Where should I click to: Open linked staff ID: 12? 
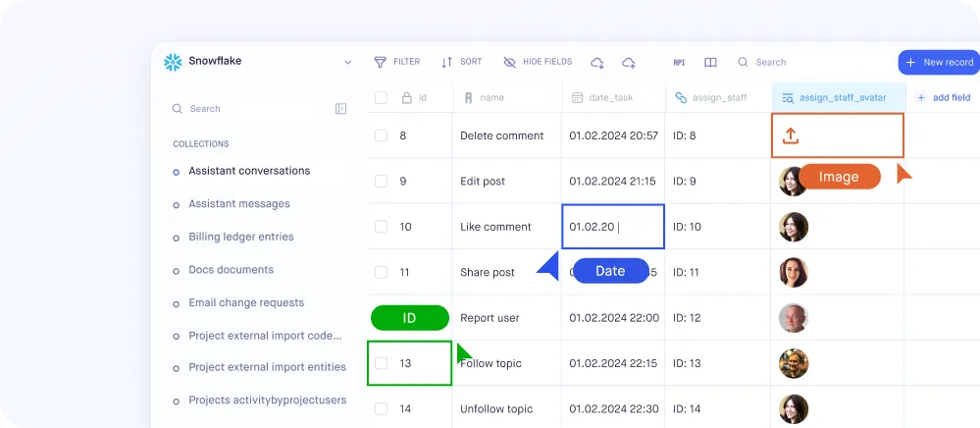point(687,318)
